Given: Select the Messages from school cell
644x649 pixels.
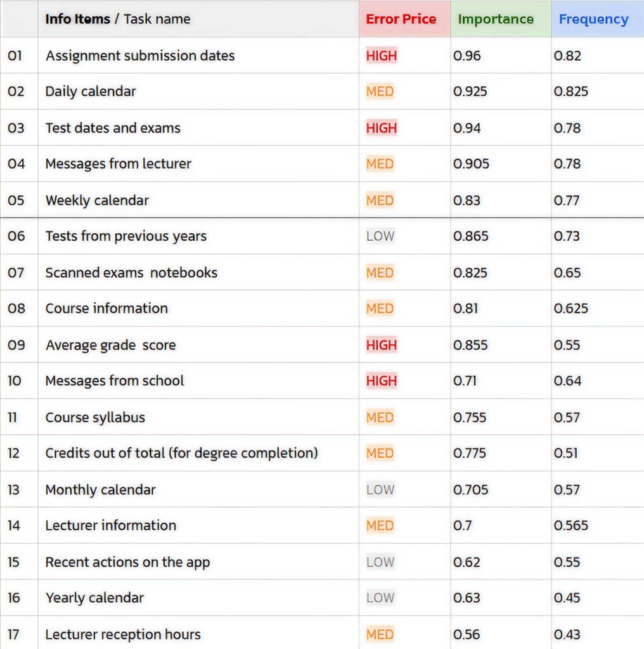Looking at the screenshot, I should coord(115,381).
